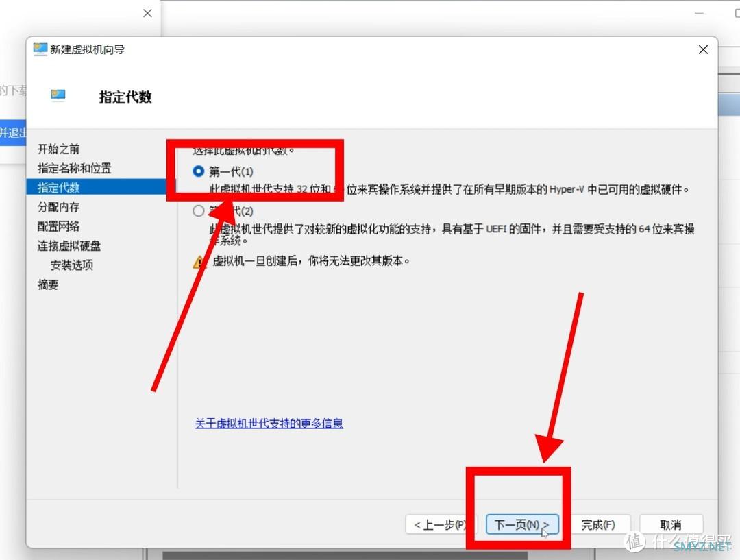Click the yellow warning triangle icon

pos(199,262)
